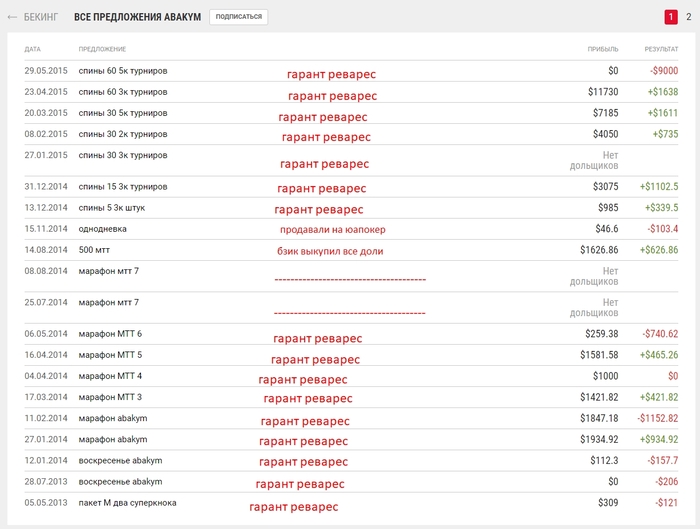
Task: Open the пакет М два суперкнока offer
Action: (127, 502)
